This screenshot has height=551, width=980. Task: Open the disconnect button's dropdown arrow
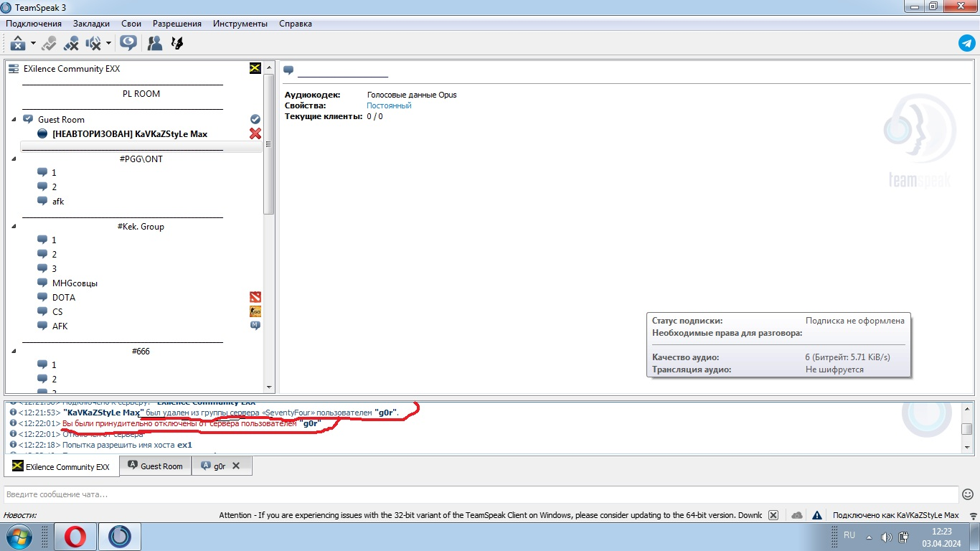tap(33, 44)
